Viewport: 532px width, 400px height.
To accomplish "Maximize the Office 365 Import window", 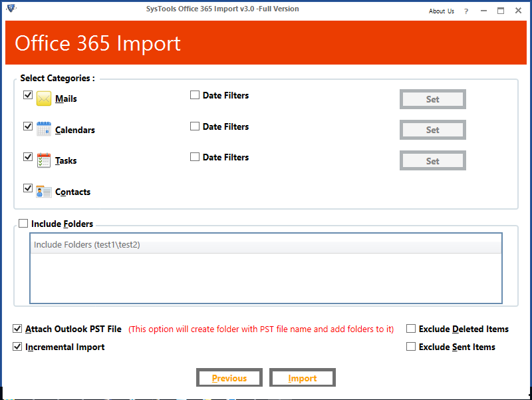I will [501, 11].
